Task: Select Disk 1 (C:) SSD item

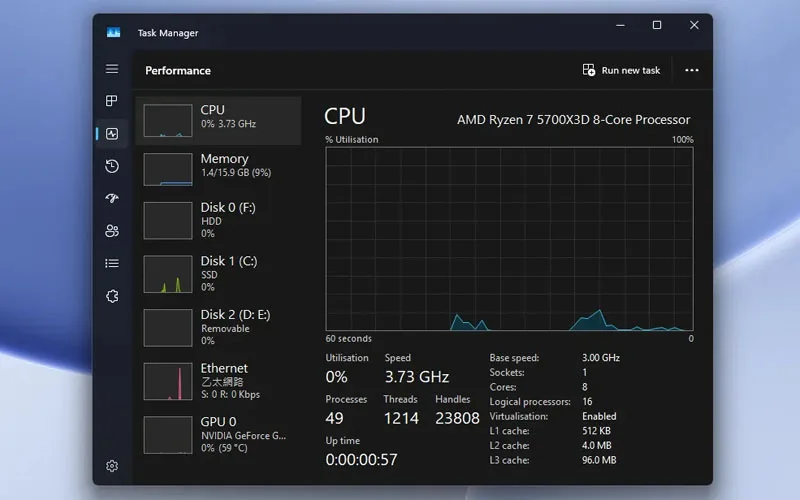Action: click(218, 274)
